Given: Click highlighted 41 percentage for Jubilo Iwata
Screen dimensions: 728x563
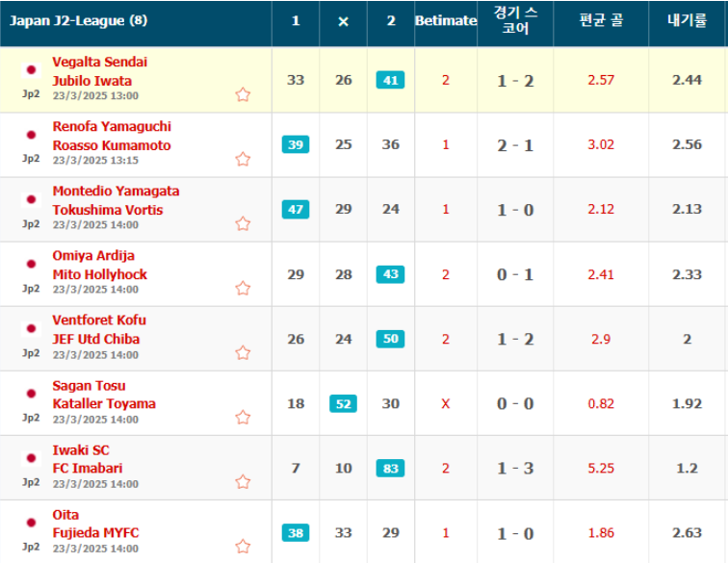Looking at the screenshot, I should pyautogui.click(x=390, y=80).
